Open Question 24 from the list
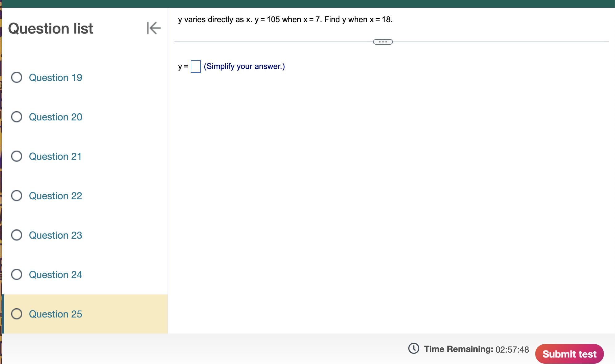 click(x=55, y=274)
